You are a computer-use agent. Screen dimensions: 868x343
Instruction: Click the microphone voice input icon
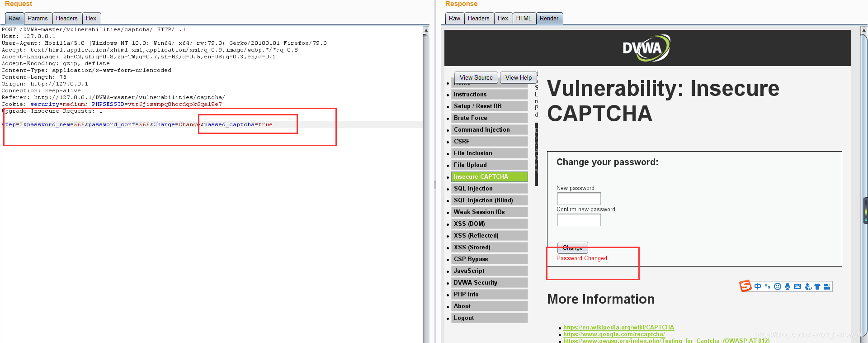coord(788,286)
